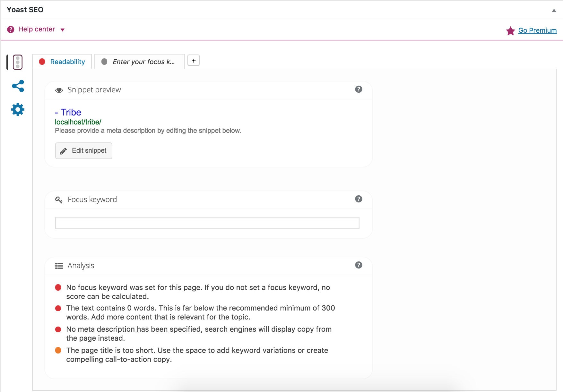This screenshot has height=392, width=563.
Task: Click the Go Premium star icon
Action: point(510,31)
